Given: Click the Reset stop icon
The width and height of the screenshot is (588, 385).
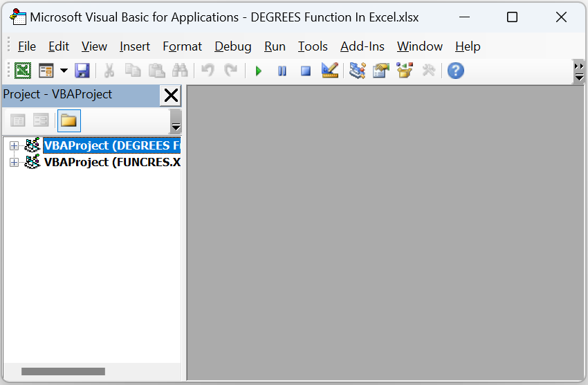Looking at the screenshot, I should [306, 71].
